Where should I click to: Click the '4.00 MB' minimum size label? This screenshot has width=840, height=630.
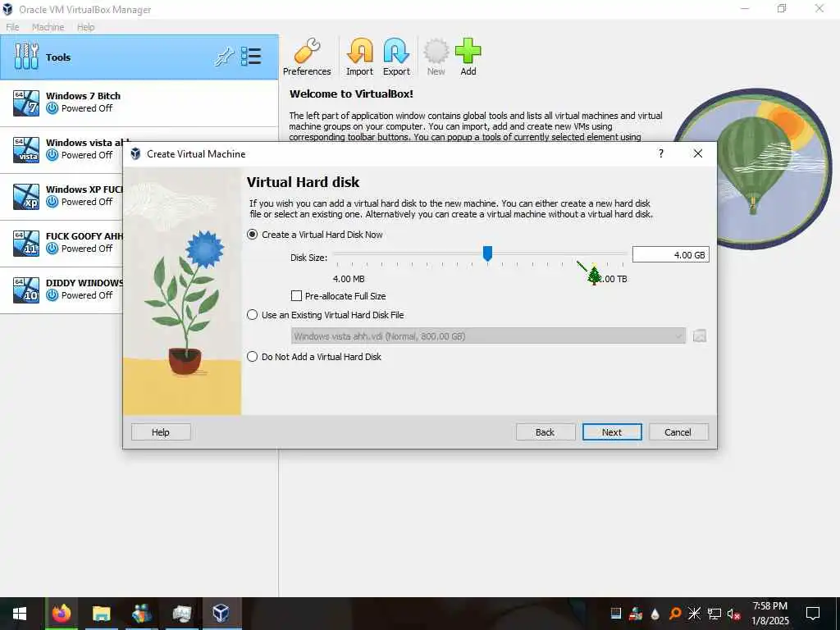click(349, 279)
